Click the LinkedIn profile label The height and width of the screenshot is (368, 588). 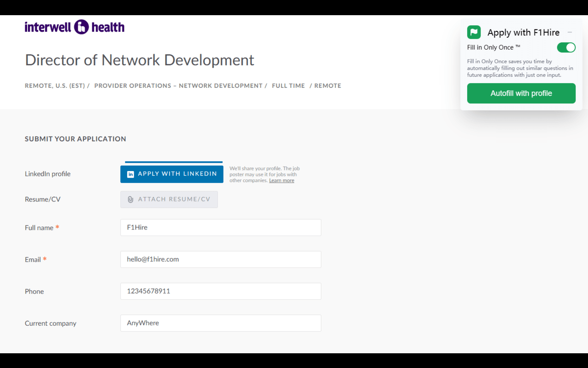tap(48, 174)
